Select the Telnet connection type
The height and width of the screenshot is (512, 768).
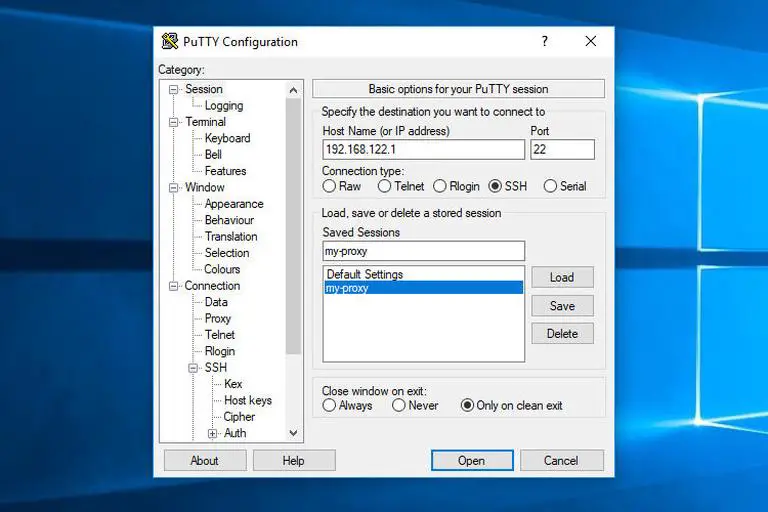[x=385, y=186]
